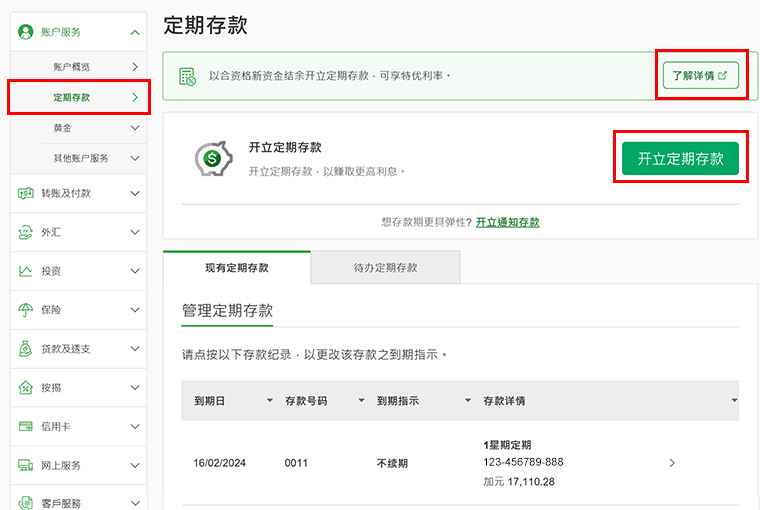Click the transfer and payment money icon
Viewport: 760px width, 510px height.
(x=25, y=193)
